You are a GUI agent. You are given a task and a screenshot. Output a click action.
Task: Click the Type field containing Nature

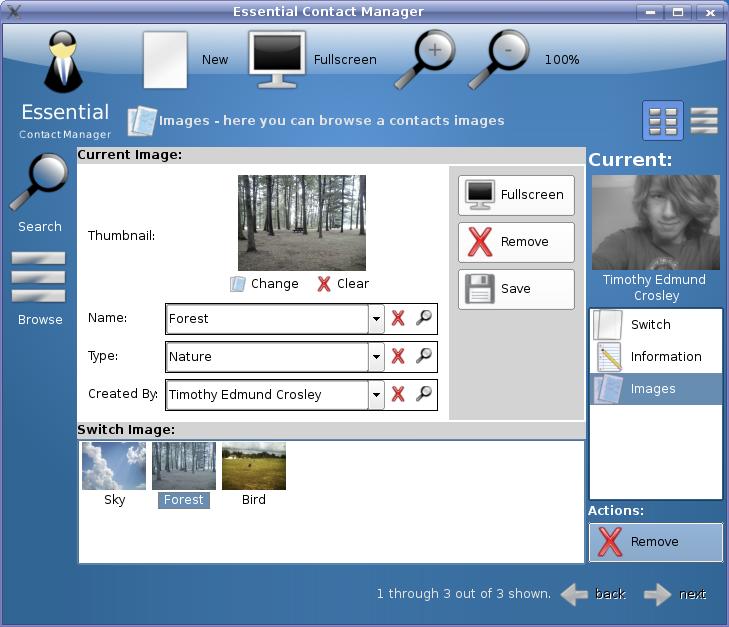[268, 357]
